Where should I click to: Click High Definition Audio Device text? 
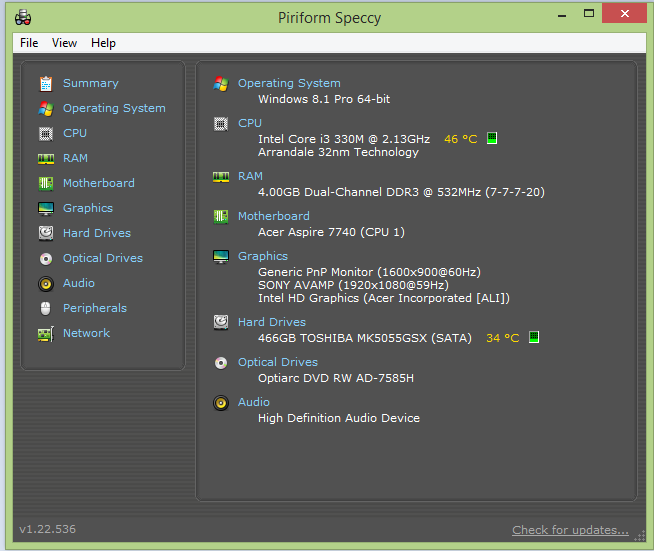[x=339, y=418]
